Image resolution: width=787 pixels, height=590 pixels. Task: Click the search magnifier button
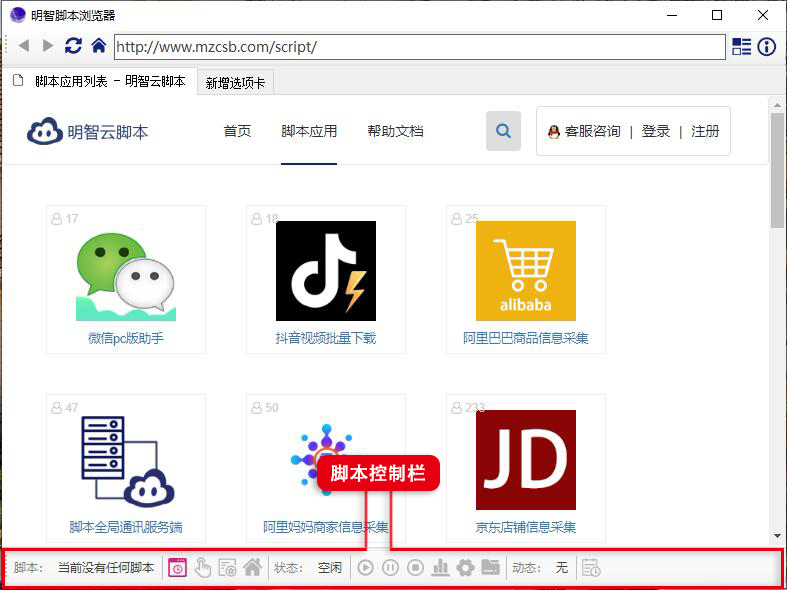coord(503,131)
